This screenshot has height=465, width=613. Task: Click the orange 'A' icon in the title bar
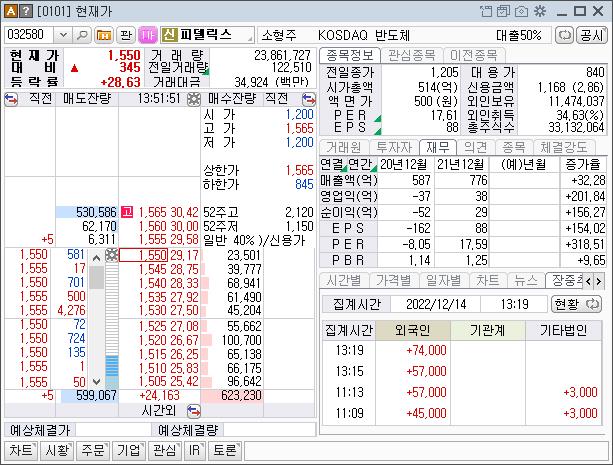11,11
